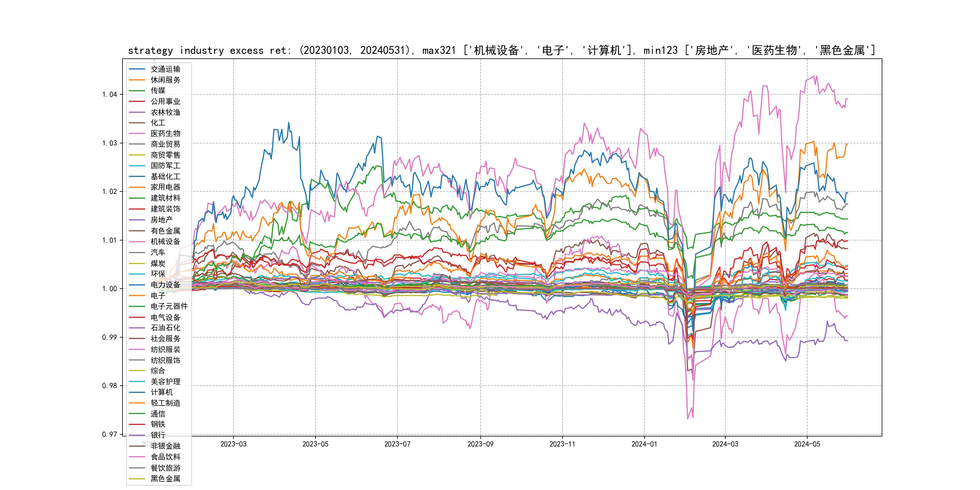Image resolution: width=980 pixels, height=490 pixels.
Task: Click the 食品饮料 legend entry
Action: point(165,457)
